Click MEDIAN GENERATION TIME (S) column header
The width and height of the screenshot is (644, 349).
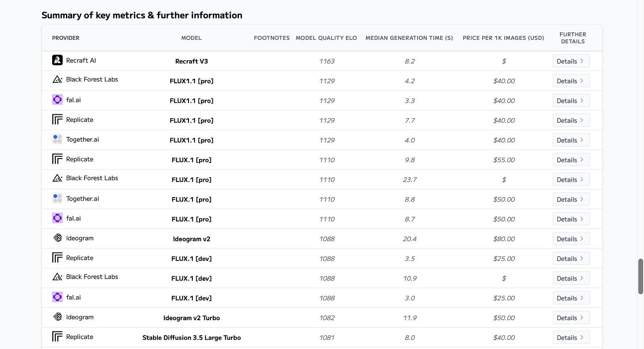(x=409, y=38)
